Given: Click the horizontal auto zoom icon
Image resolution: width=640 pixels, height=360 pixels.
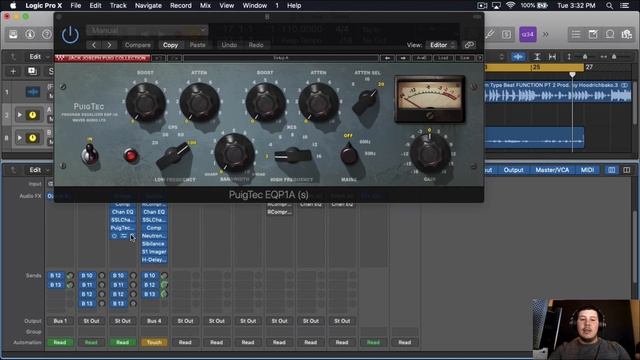Looking at the screenshot, I should (x=552, y=57).
